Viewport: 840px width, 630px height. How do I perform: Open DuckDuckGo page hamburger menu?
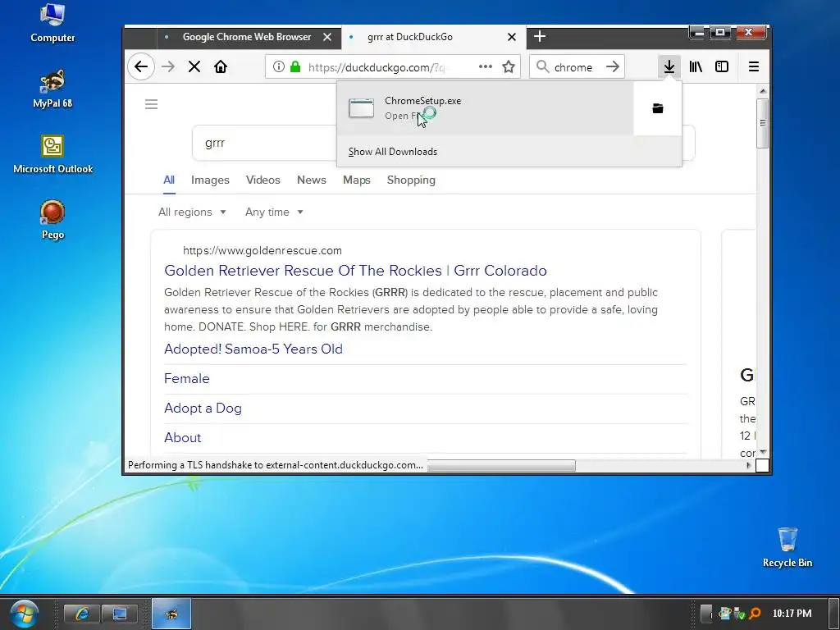tap(152, 104)
